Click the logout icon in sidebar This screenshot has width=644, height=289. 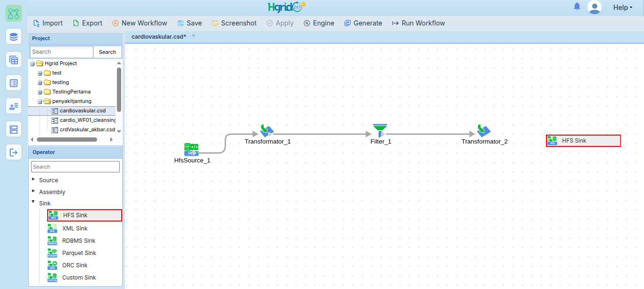point(14,152)
